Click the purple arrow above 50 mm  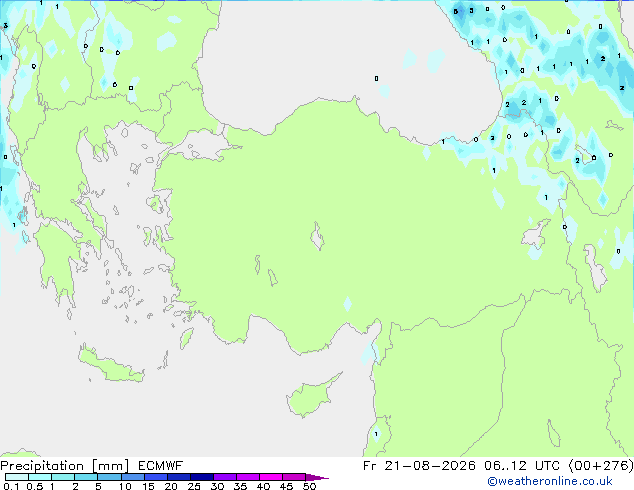click(317, 477)
